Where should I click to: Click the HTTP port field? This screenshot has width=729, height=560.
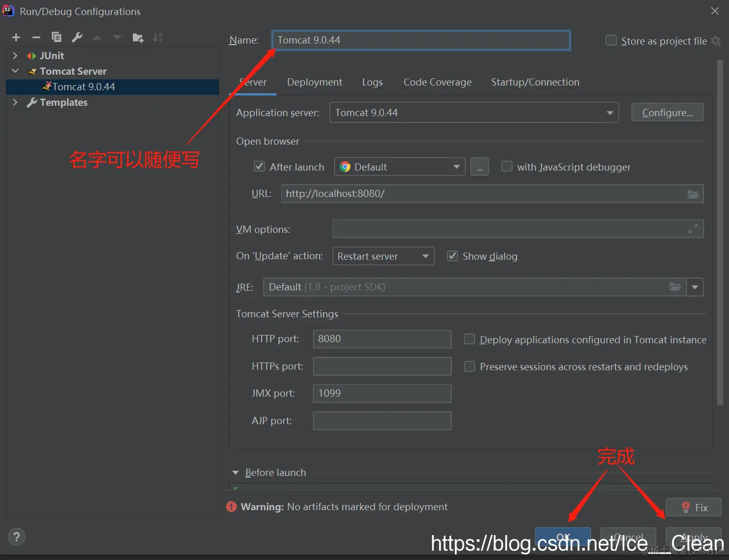click(x=382, y=339)
